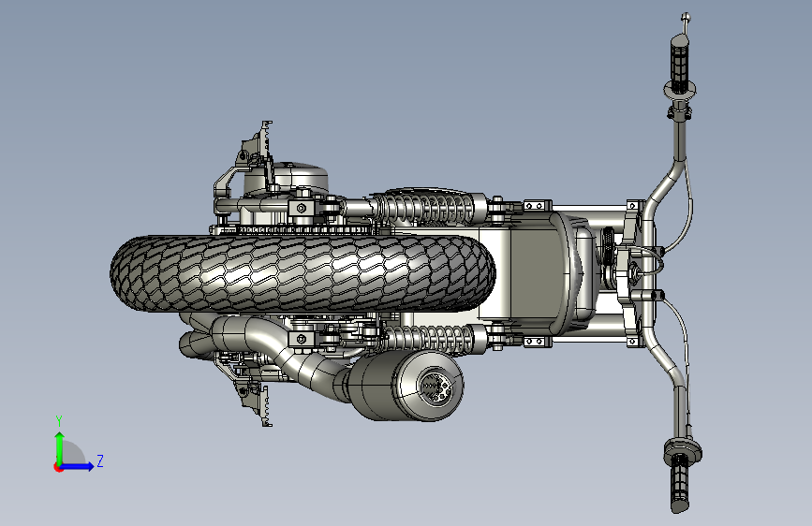
Task: Click the blue Z axis arrow of the triad
Action: tap(78, 466)
